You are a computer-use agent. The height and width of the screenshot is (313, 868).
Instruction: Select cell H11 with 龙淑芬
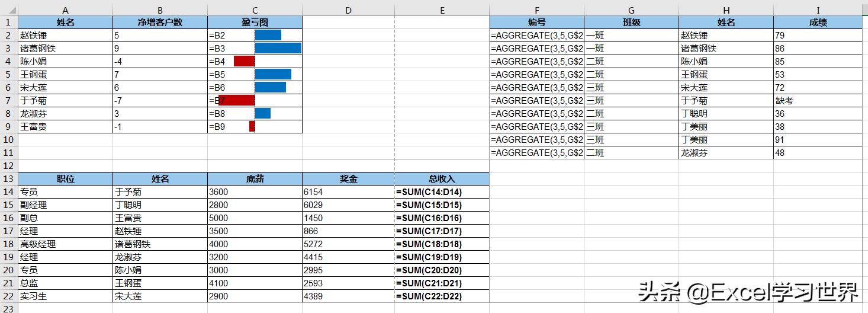(x=726, y=153)
